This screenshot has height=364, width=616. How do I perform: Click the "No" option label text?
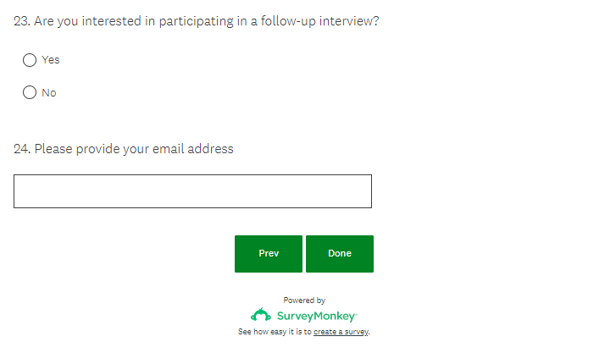49,93
